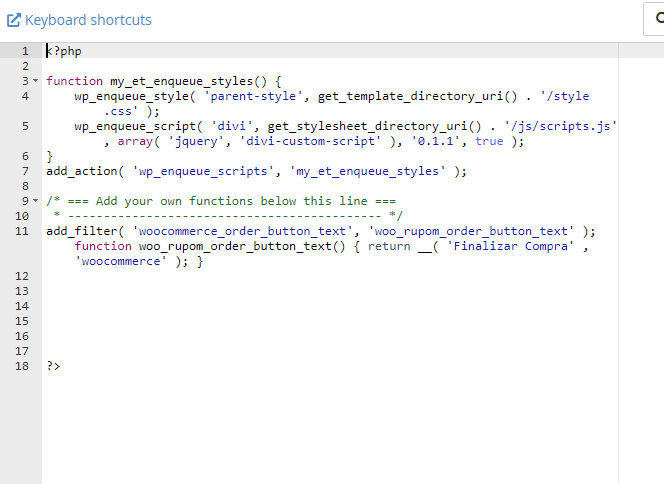Click the 'my_et_enqueue_styles' string on line 7

tap(368, 171)
